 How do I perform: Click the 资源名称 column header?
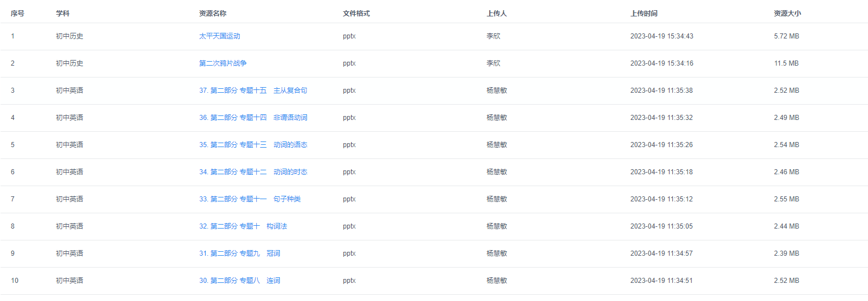coord(213,13)
